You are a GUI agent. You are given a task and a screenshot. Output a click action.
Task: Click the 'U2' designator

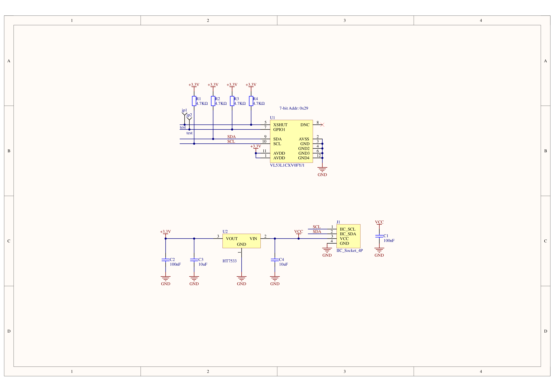225,231
